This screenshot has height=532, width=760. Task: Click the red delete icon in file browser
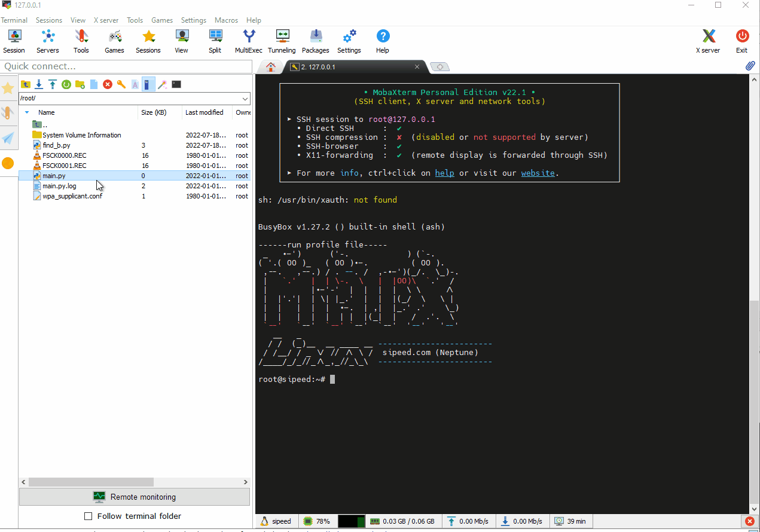(108, 84)
